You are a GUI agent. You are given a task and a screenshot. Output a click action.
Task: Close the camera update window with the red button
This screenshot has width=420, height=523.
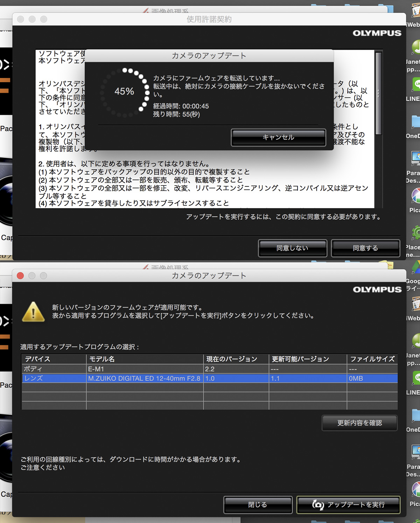click(x=20, y=276)
